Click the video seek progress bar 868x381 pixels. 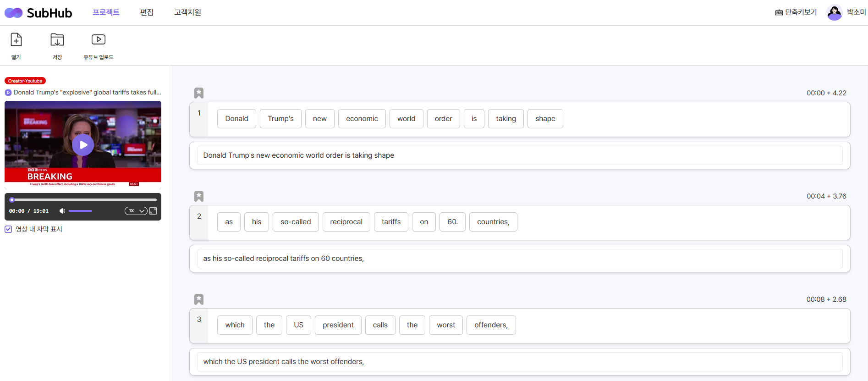83,200
